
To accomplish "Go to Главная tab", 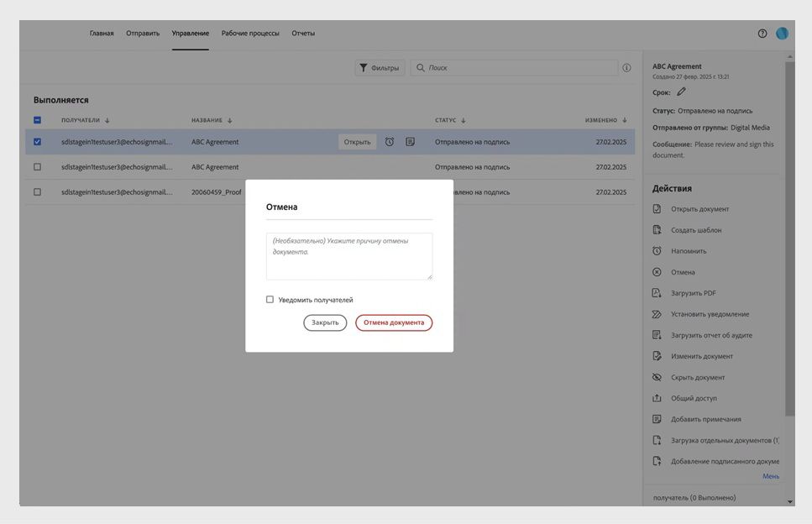I will click(x=102, y=34).
